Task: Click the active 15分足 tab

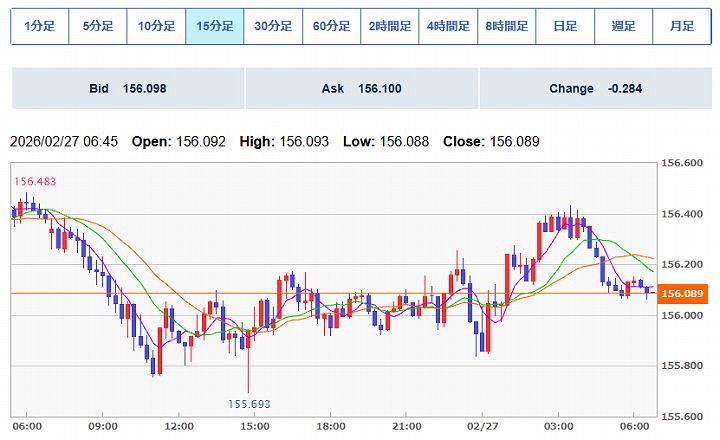Action: (215, 27)
